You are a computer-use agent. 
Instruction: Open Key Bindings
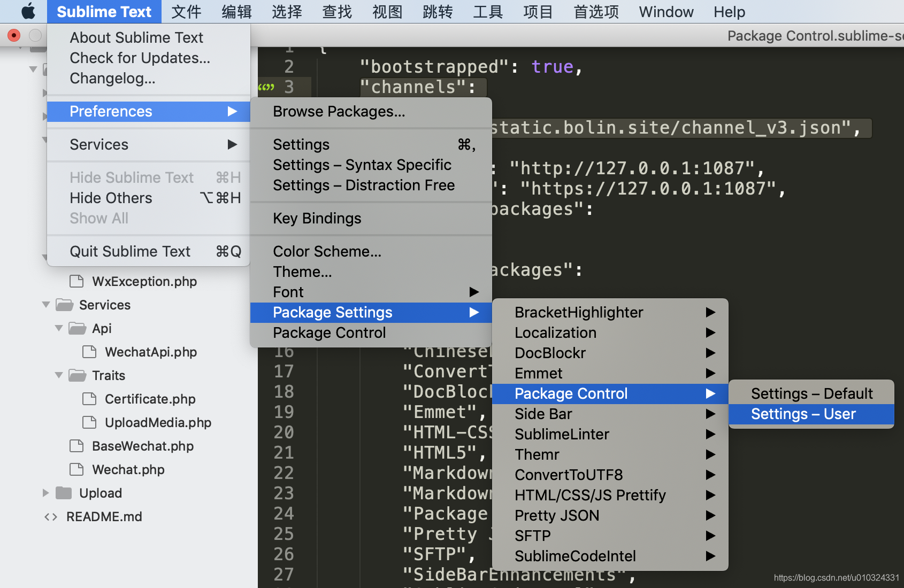click(x=371, y=218)
